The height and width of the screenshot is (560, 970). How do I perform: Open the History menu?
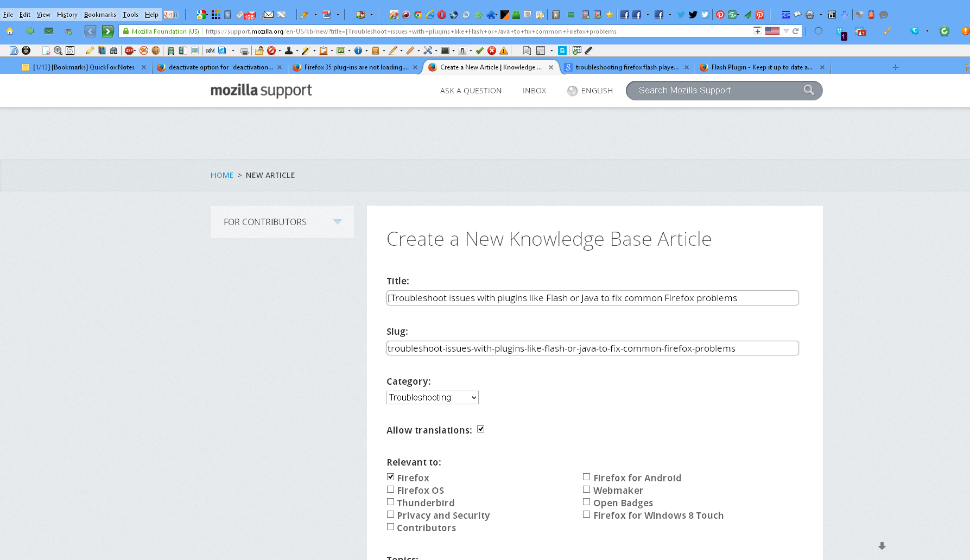[x=67, y=15]
